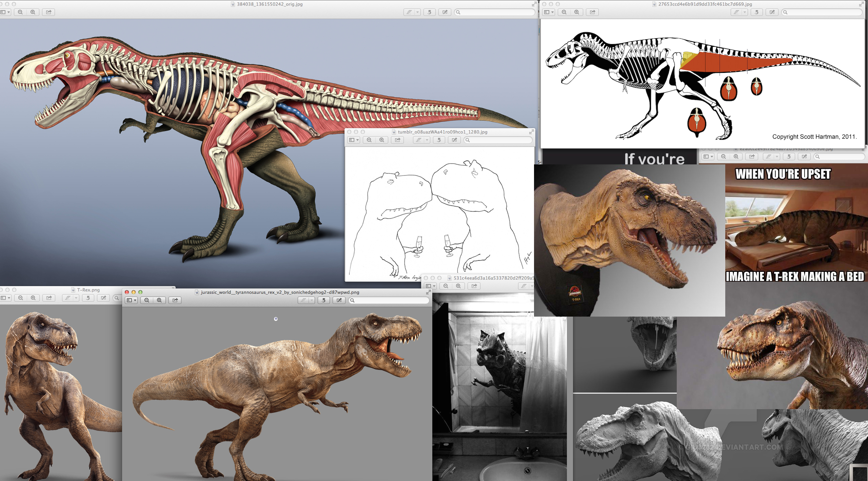
Task: Share the T-Rex.png image
Action: [x=49, y=298]
